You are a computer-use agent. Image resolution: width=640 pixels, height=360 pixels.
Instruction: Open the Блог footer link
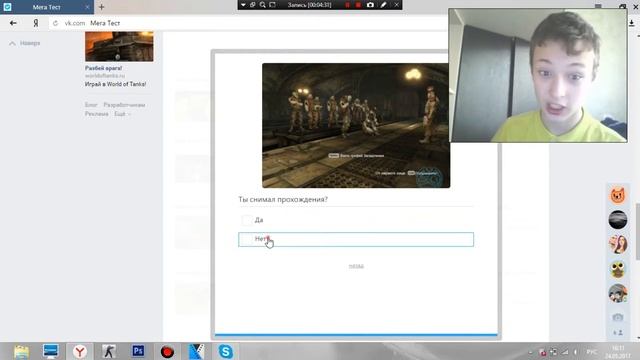(91, 105)
